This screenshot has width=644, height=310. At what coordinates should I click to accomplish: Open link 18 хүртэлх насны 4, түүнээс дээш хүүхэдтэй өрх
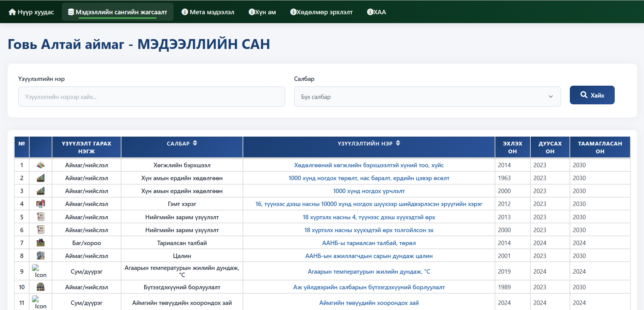click(x=369, y=217)
